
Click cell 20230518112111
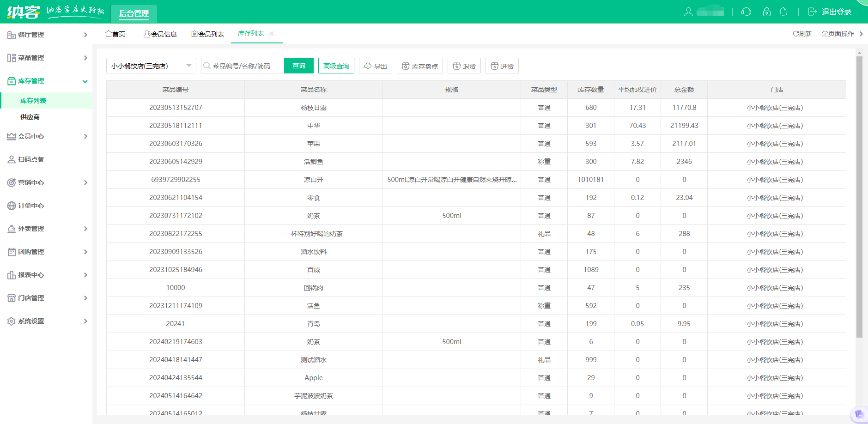176,126
